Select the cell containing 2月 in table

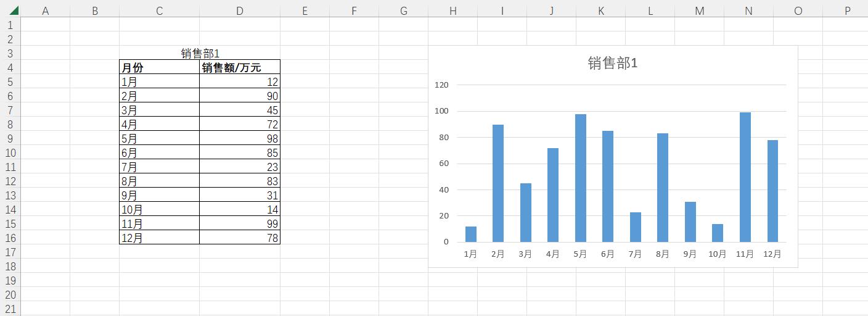pos(159,96)
